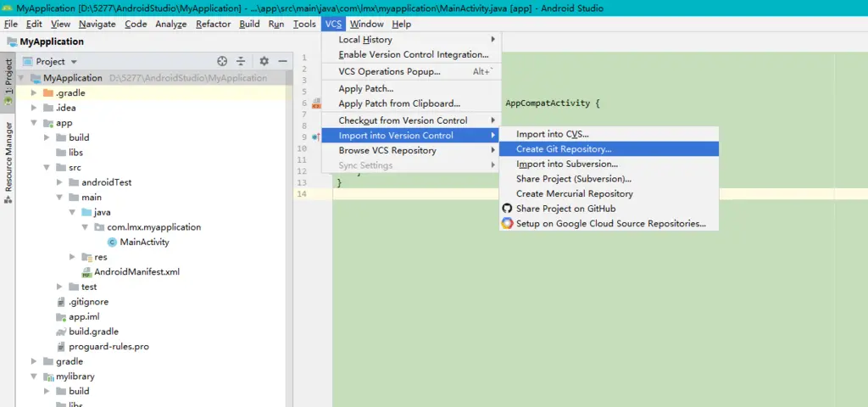The width and height of the screenshot is (868, 407).
Task: Select MainActivity in project tree
Action: tap(144, 242)
